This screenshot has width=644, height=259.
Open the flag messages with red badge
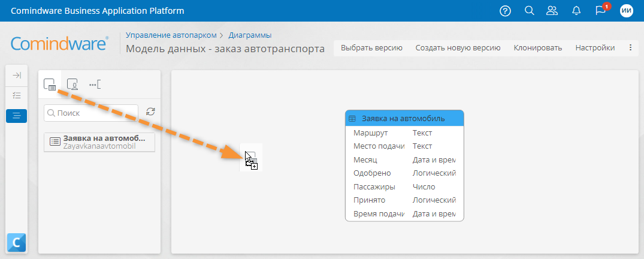click(x=601, y=10)
